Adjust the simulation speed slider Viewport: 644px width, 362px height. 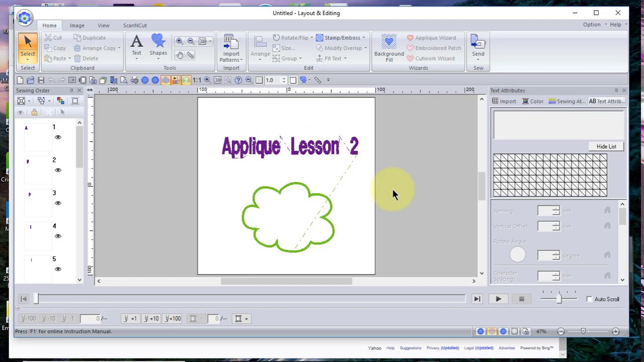tap(559, 299)
